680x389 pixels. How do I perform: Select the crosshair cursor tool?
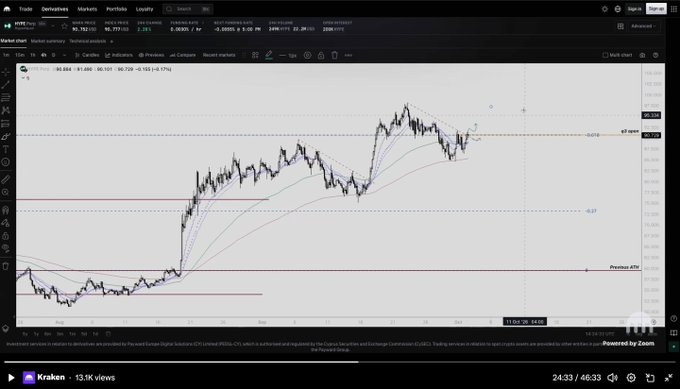coord(6,72)
